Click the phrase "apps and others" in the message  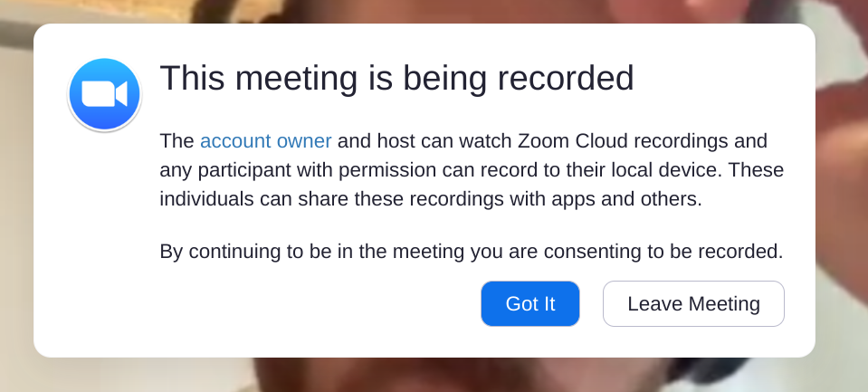[x=626, y=199]
